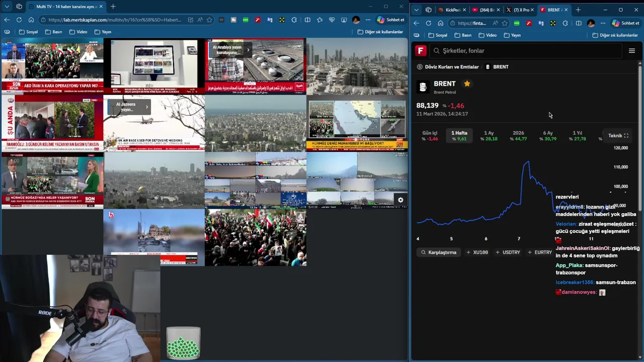Reload the Multi TV page

19,20
